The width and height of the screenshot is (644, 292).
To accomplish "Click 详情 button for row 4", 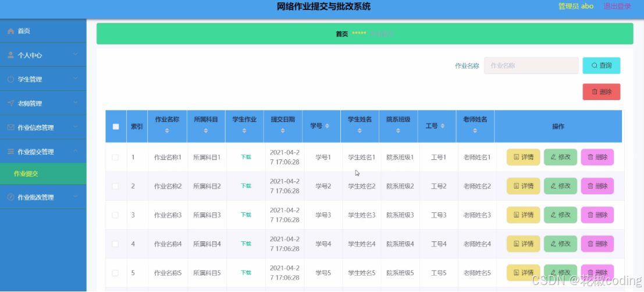I will point(523,244).
